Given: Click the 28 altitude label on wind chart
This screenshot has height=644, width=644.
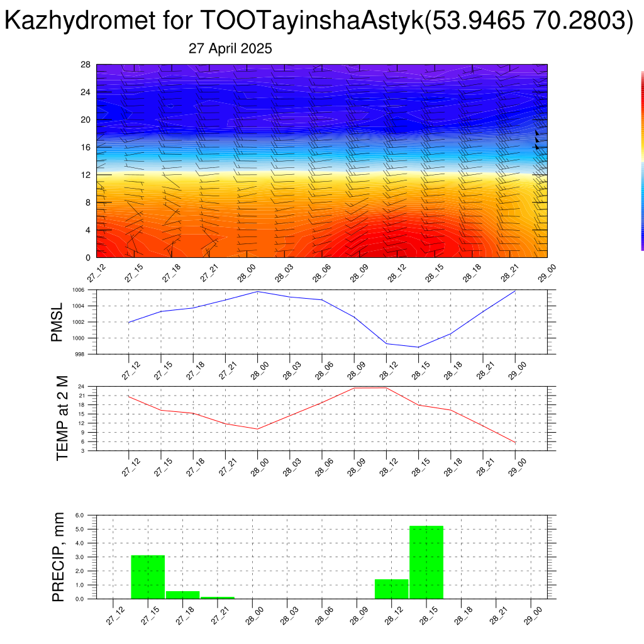Looking at the screenshot, I should (x=86, y=65).
